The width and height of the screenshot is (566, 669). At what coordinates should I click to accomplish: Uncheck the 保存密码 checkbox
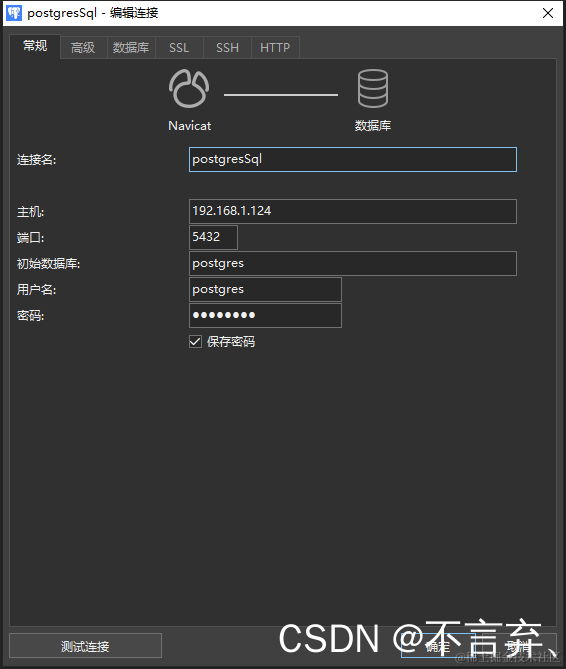pyautogui.click(x=195, y=341)
